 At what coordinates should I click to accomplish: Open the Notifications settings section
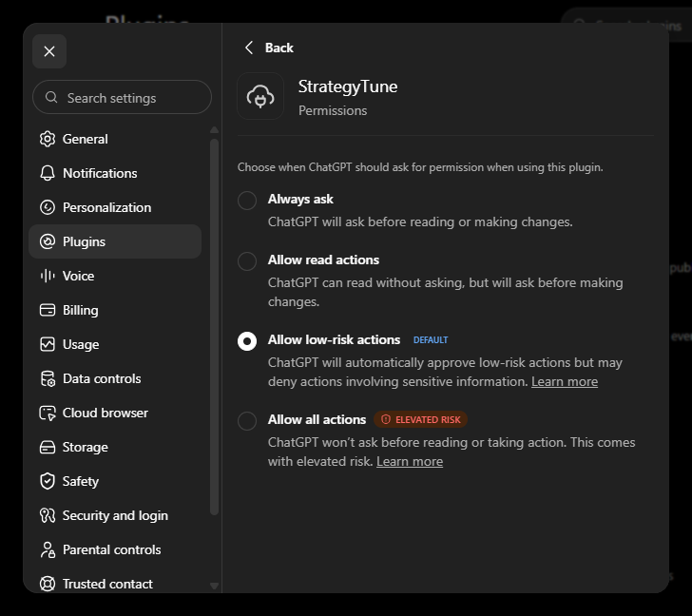coord(115,173)
